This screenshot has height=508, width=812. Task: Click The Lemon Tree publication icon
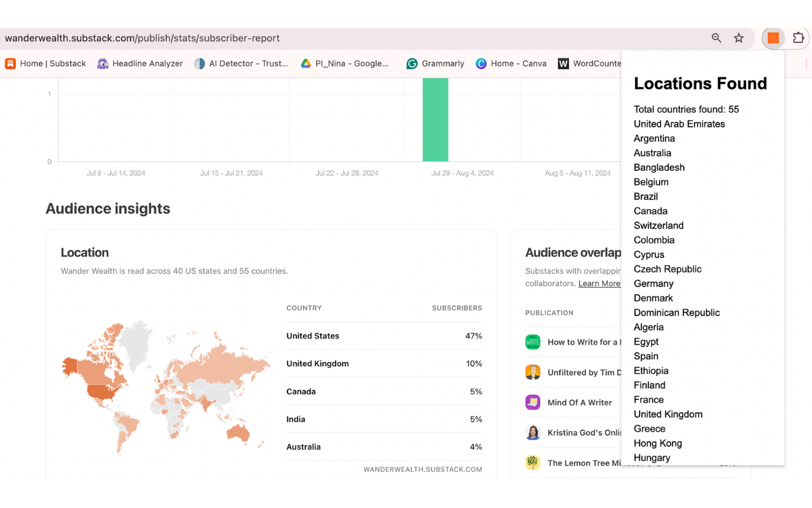tap(533, 462)
